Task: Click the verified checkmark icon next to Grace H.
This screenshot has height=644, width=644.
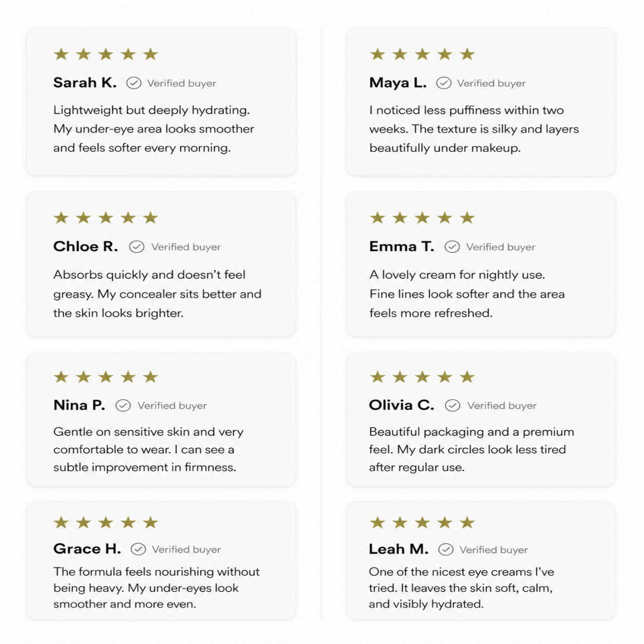Action: click(x=138, y=550)
